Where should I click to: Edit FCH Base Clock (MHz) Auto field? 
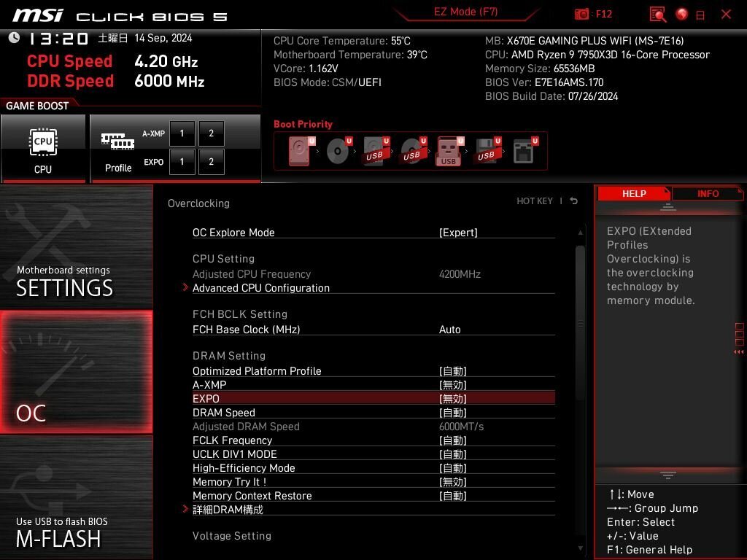coord(449,330)
